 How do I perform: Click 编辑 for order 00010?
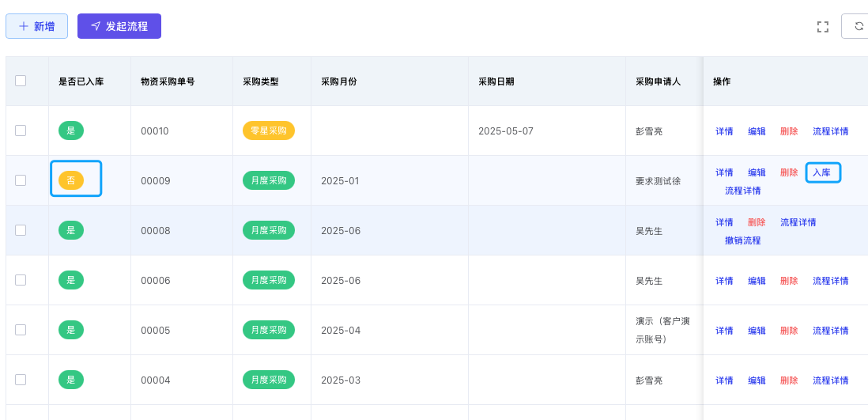[x=757, y=131]
